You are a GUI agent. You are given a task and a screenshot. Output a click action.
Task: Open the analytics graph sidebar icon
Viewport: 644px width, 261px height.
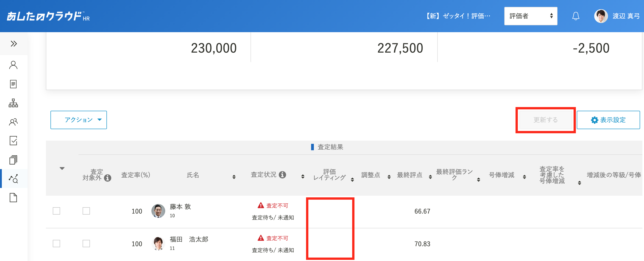(13, 179)
